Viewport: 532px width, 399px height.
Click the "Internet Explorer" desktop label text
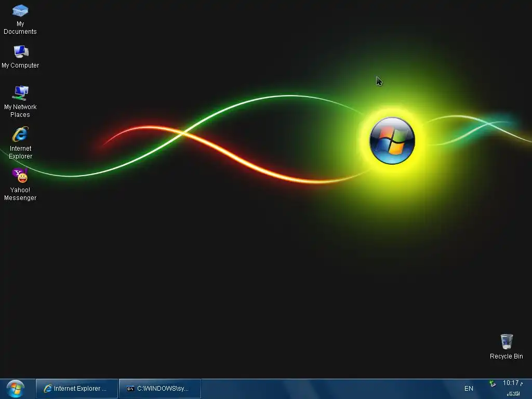pyautogui.click(x=20, y=152)
